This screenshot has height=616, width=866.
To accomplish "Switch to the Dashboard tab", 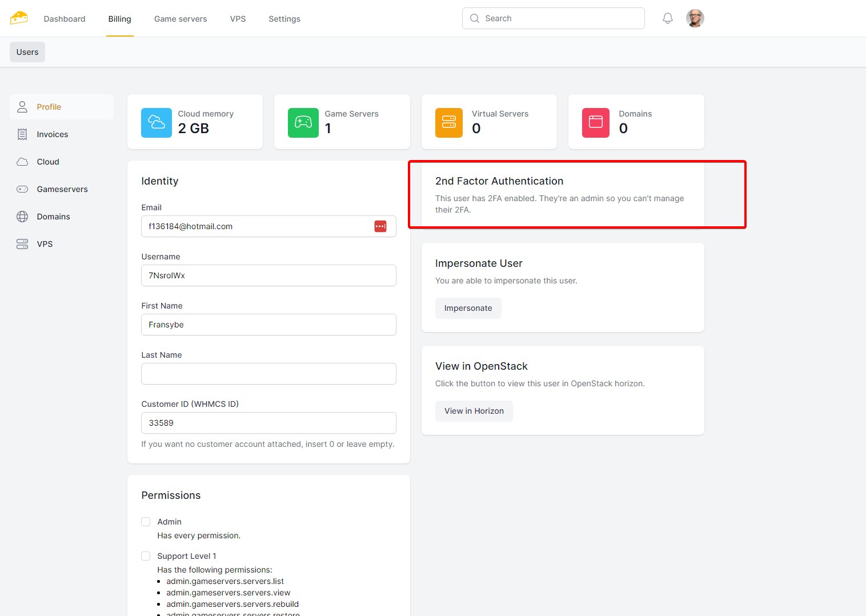I will coord(65,19).
